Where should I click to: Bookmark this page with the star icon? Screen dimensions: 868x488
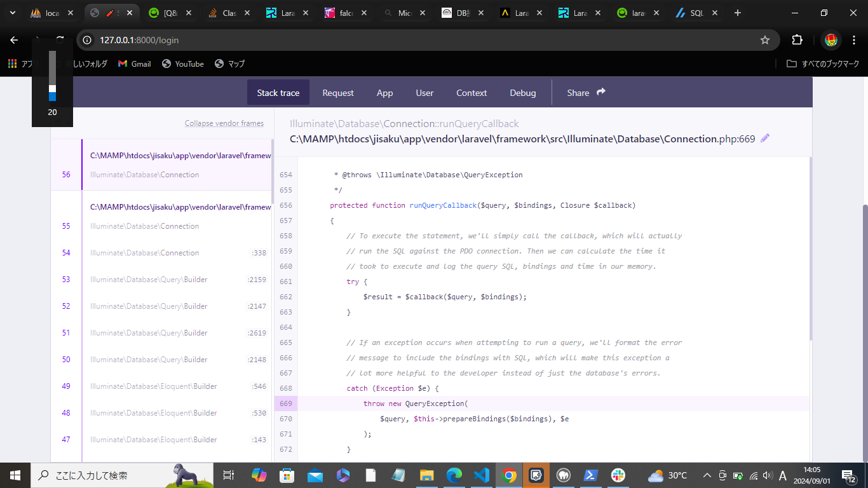tap(765, 40)
